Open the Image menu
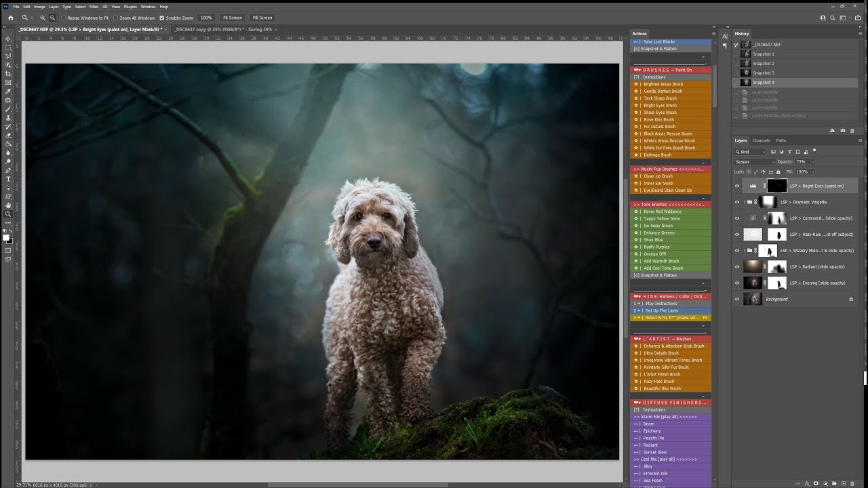This screenshot has width=868, height=488. [39, 7]
